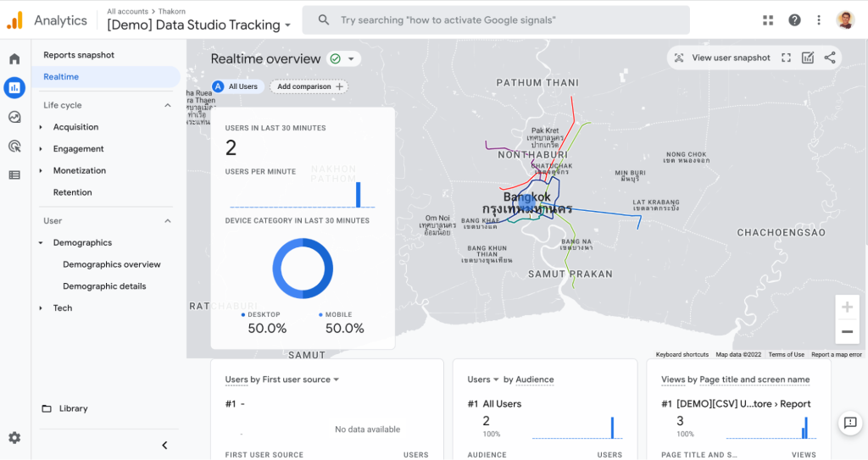Viewport: 868px width, 460px height.
Task: Expand the Engagement tree item
Action: pyautogui.click(x=41, y=149)
